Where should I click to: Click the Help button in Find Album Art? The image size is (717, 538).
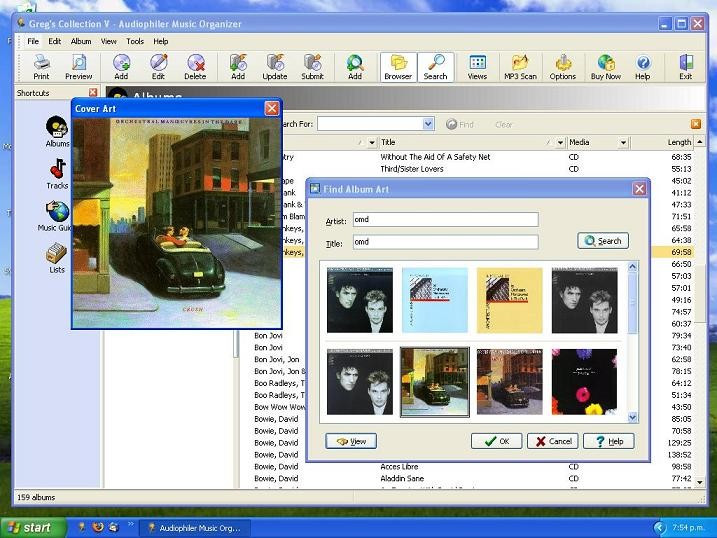point(609,441)
